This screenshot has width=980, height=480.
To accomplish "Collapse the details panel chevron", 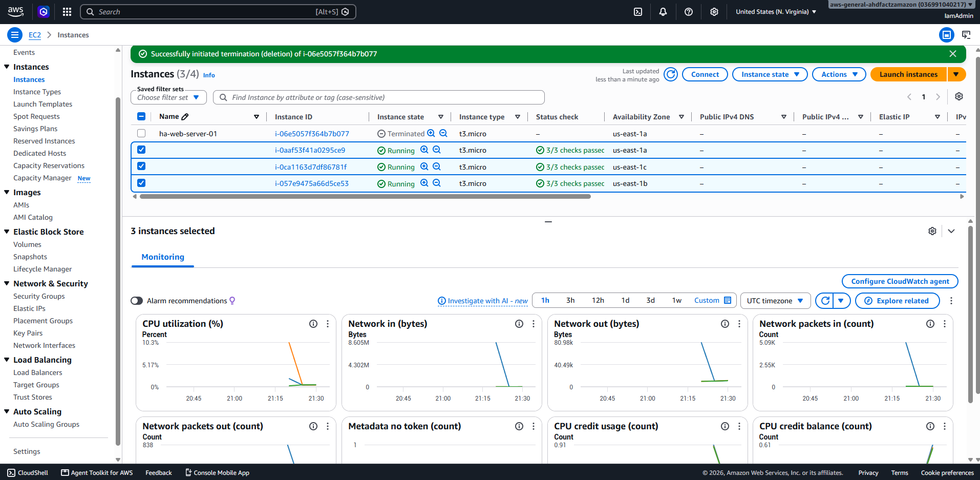I will 951,231.
